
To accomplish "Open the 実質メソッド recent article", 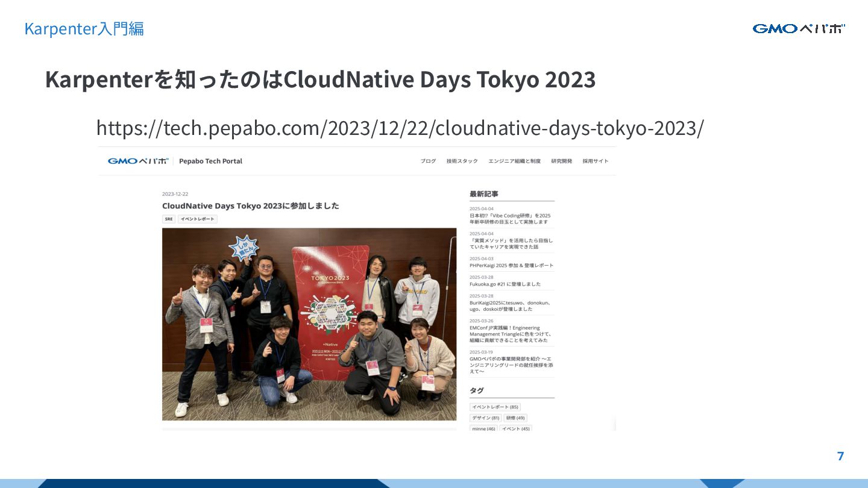I will [x=511, y=243].
